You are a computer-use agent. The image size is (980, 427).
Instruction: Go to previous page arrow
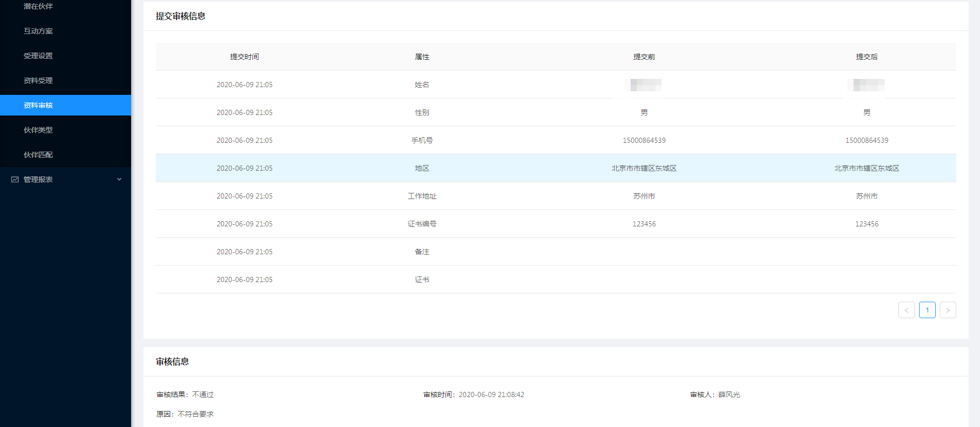coord(906,310)
